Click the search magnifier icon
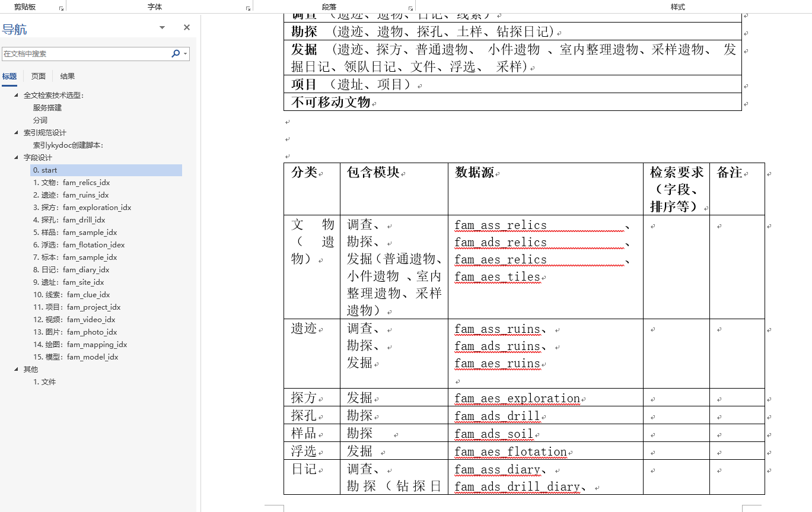 tap(176, 53)
